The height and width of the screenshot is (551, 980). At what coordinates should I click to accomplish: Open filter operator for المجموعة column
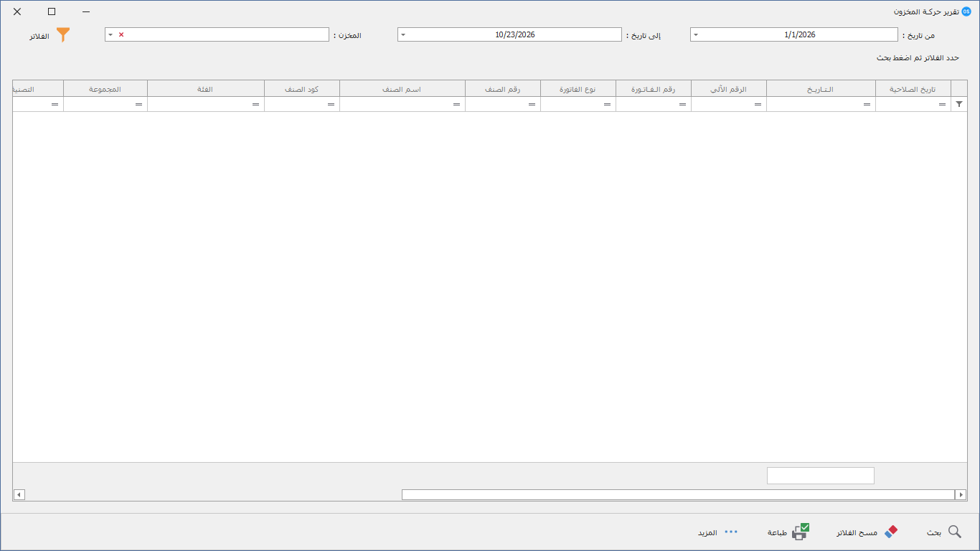coord(138,105)
